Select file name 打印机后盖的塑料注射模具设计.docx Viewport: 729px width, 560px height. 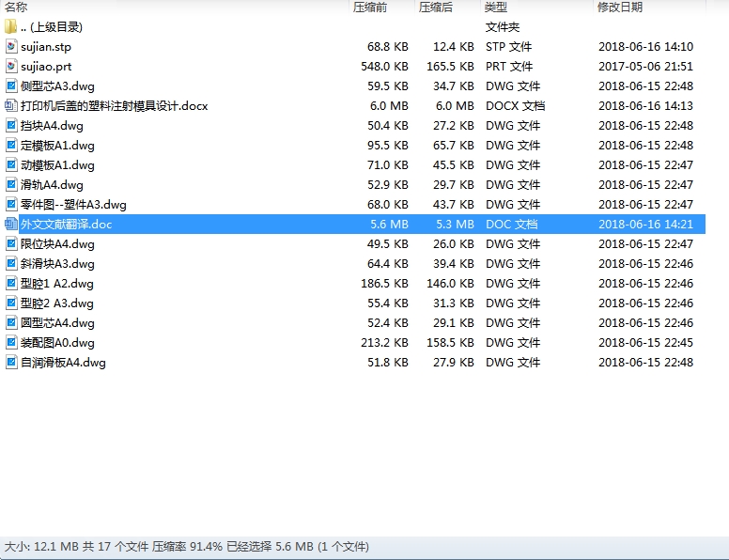115,106
